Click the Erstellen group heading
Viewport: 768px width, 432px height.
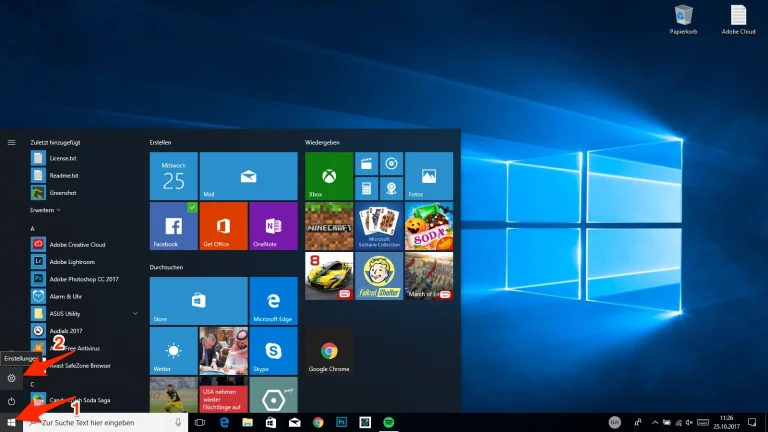pos(160,143)
